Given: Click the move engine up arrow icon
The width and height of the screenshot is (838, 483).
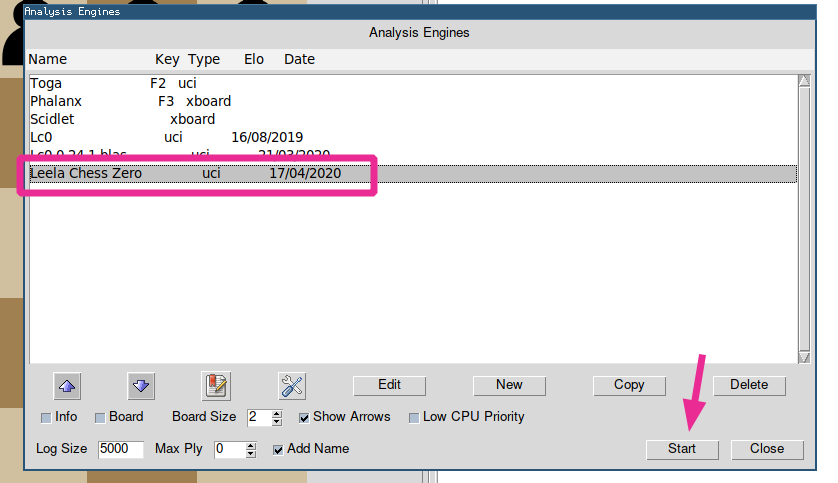Looking at the screenshot, I should click(x=65, y=385).
